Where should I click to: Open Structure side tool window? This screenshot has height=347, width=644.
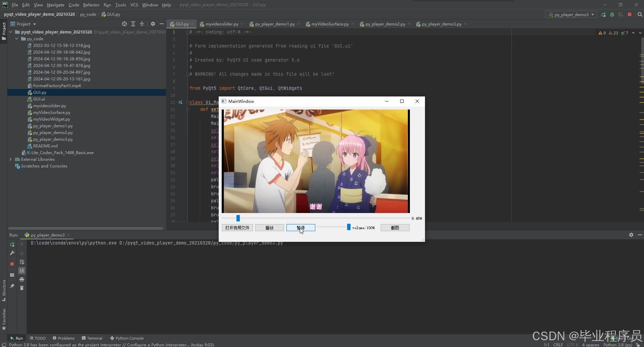4,290
